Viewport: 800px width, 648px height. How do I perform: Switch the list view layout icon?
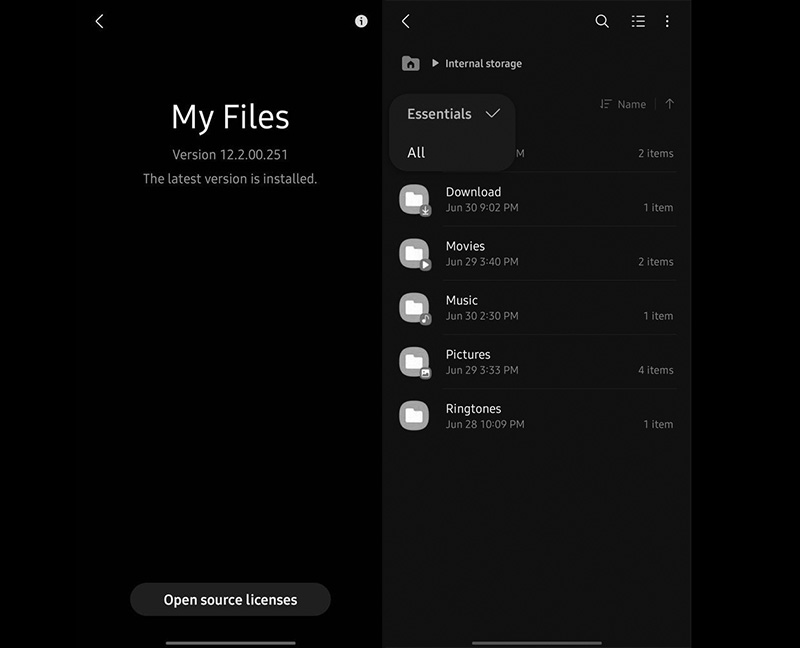point(638,22)
